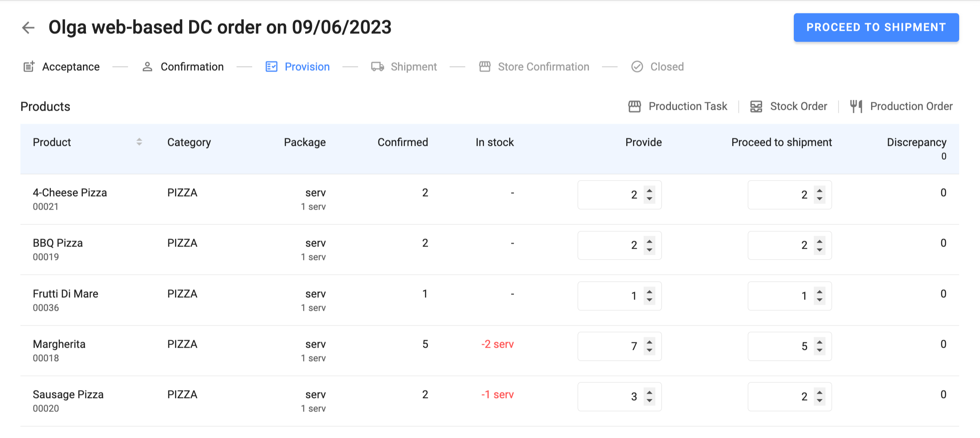The width and height of the screenshot is (980, 438).
Task: Click the Confirmation person icon
Action: coord(147,66)
